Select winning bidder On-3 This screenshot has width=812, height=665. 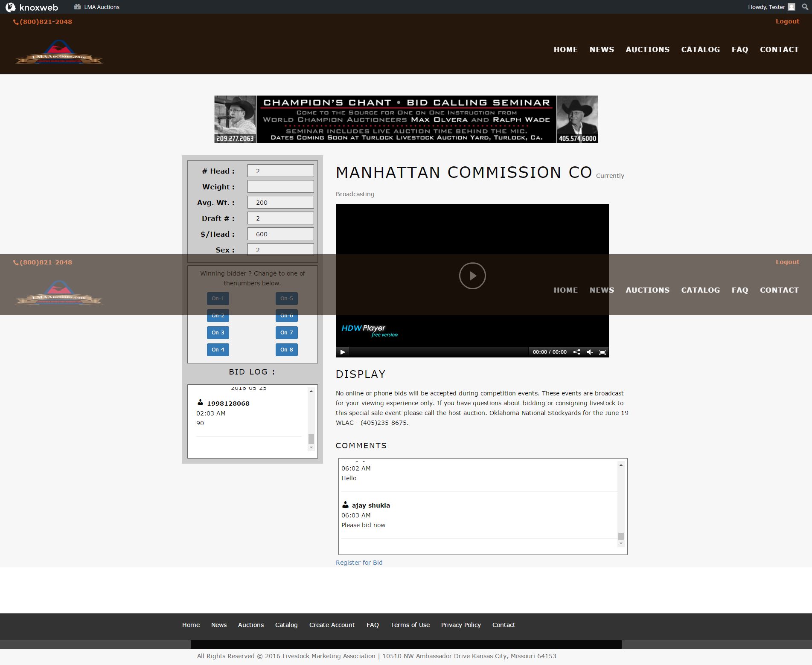[218, 333]
